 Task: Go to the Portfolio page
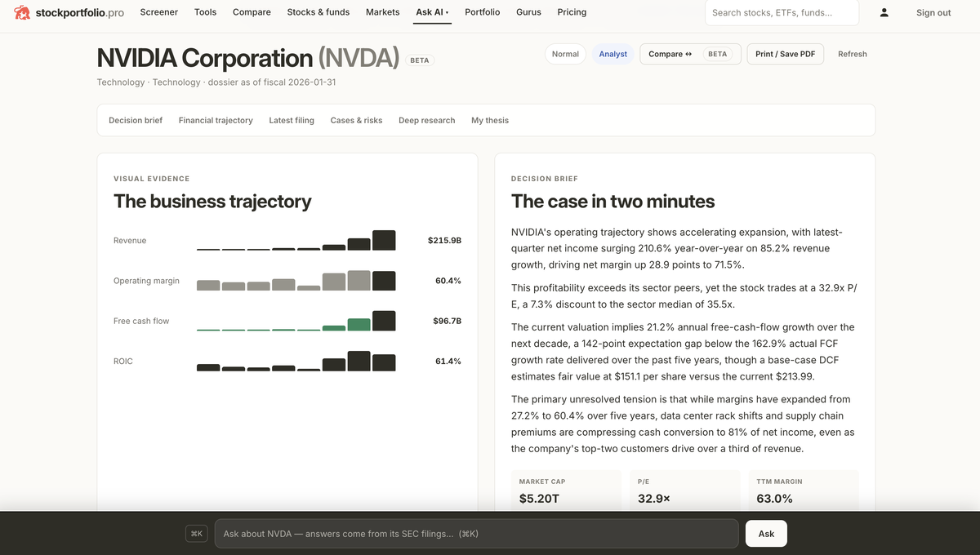pos(483,12)
